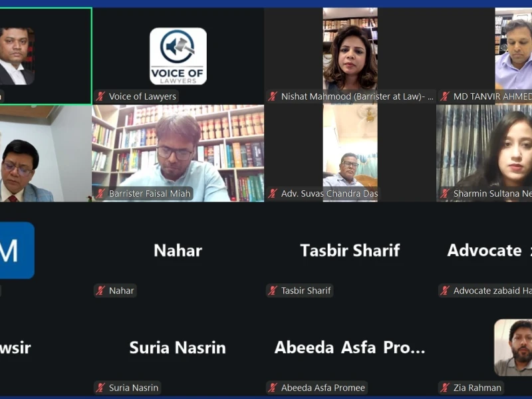Screen dimensions: 532x399
Task: Click Zia Rahman's profile picture
Action: coord(513,347)
